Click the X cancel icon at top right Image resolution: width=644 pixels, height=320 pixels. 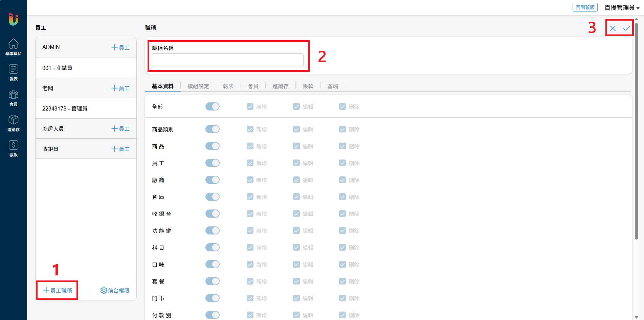tap(613, 28)
